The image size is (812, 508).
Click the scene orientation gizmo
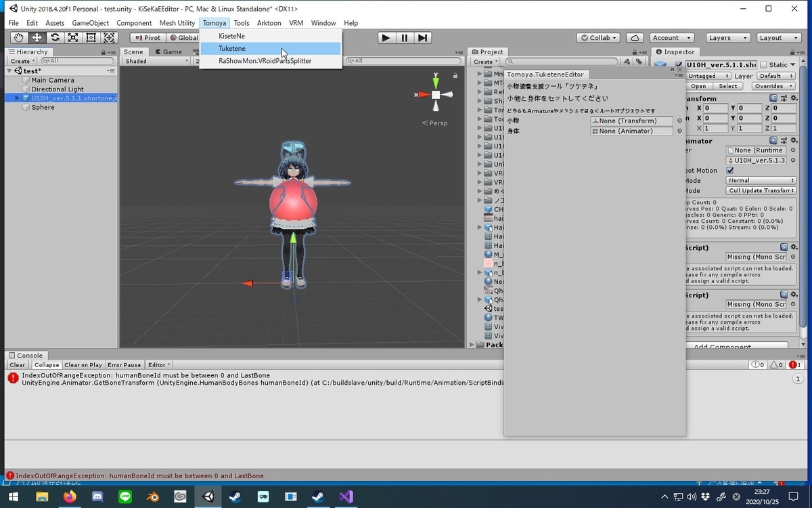(436, 95)
